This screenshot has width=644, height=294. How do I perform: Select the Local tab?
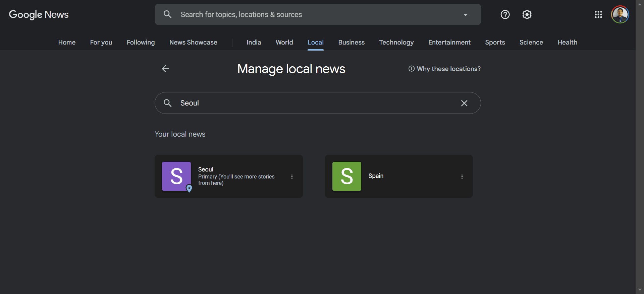[315, 42]
